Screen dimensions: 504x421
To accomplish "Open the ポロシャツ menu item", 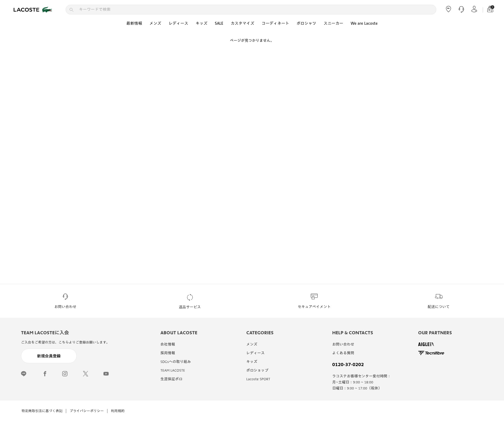I will tap(306, 23).
